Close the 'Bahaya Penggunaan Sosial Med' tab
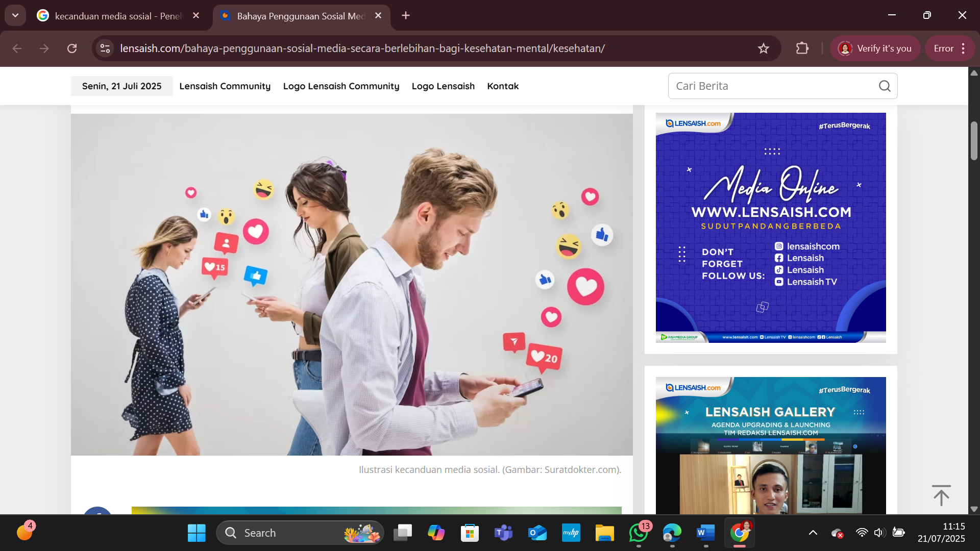This screenshot has height=551, width=980. pos(378,16)
